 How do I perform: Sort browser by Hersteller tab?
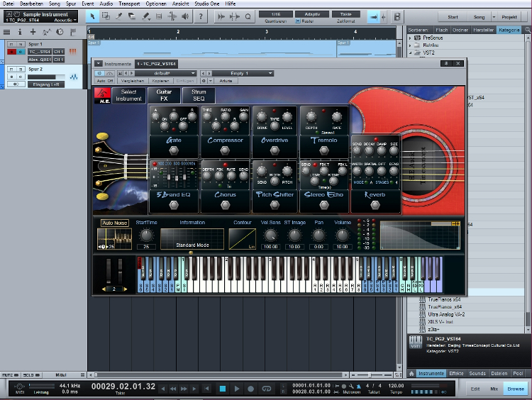484,30
